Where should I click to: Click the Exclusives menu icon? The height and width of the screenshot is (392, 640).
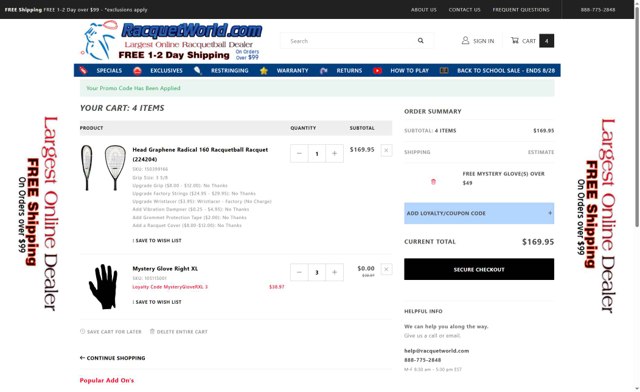pyautogui.click(x=137, y=71)
